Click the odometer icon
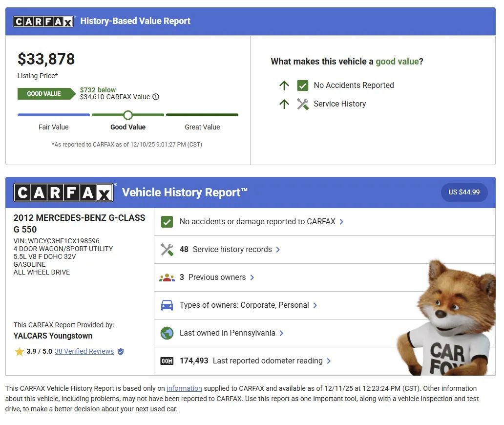Viewport: 504px width, 425px height. pyautogui.click(x=167, y=361)
